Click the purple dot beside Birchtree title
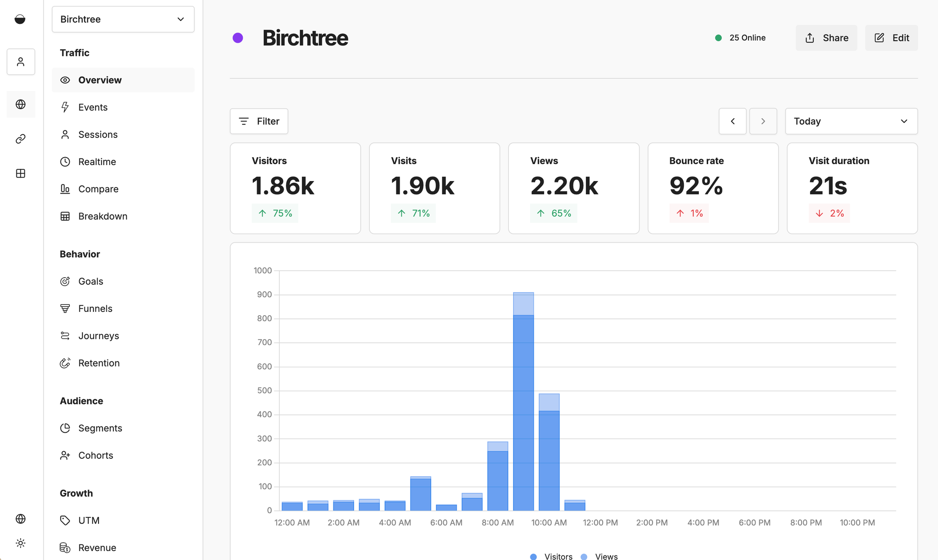938x560 pixels. (x=238, y=38)
